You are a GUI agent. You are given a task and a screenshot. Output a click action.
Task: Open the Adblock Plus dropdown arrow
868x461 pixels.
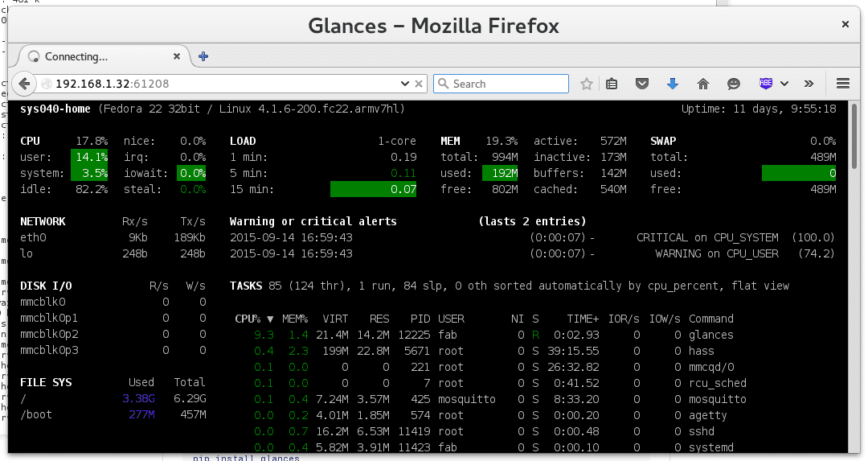click(x=784, y=84)
